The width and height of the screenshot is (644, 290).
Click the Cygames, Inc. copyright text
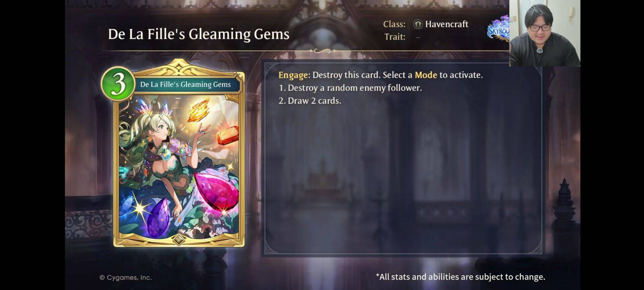click(126, 278)
